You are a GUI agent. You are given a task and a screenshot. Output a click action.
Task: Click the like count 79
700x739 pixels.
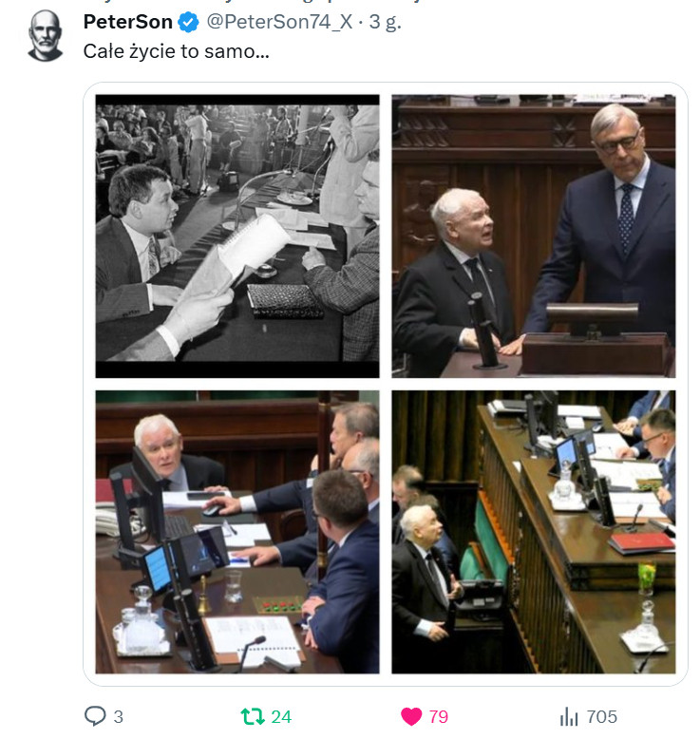439,717
